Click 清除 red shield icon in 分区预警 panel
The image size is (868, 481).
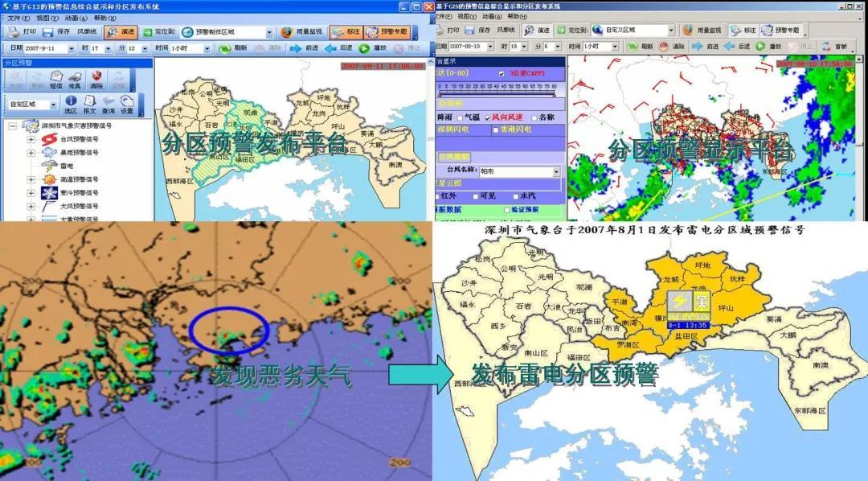(x=96, y=81)
